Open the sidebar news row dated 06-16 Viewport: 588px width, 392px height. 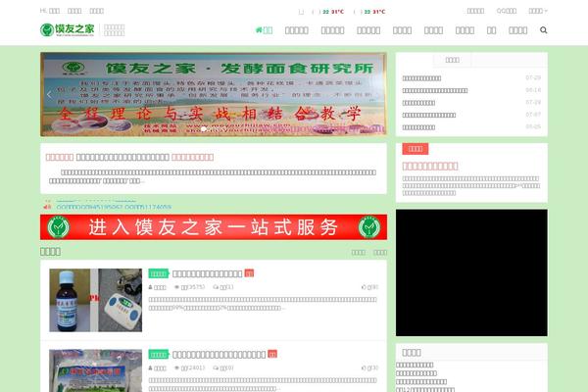point(471,90)
